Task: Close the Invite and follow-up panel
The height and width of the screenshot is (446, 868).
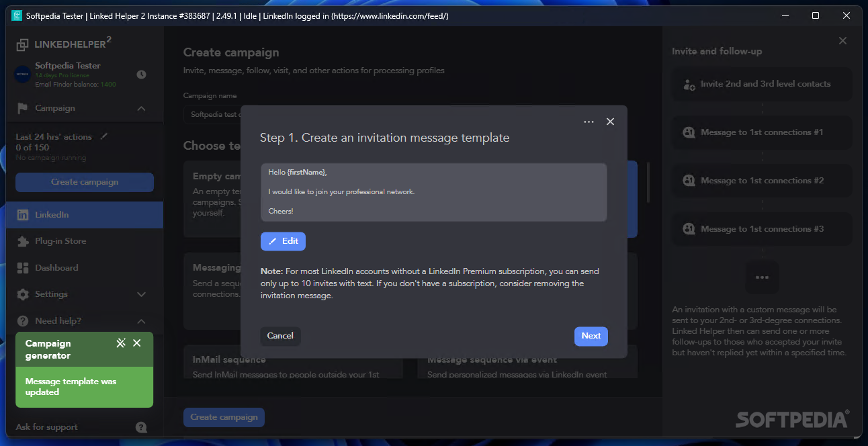Action: pyautogui.click(x=842, y=41)
